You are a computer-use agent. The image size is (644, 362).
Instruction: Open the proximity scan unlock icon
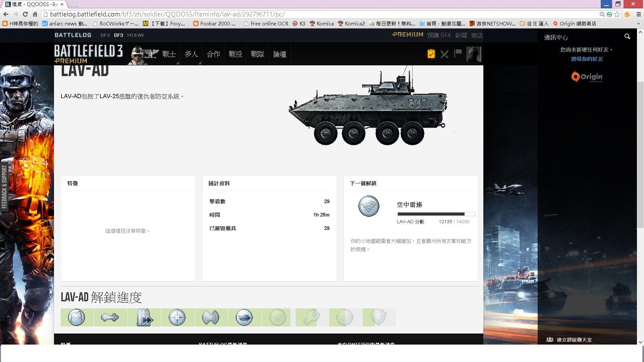(211, 317)
